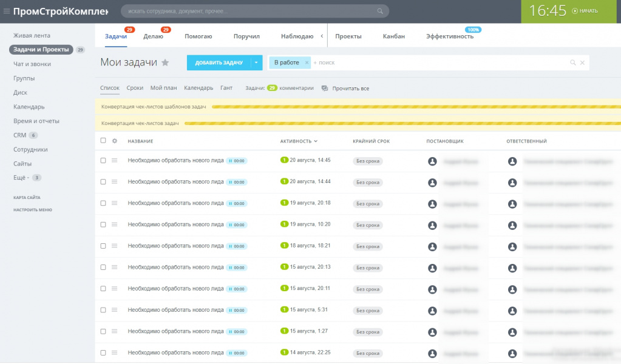Open the hamburger menu beside ПромСтройКомплекс
This screenshot has width=621, height=364.
click(6, 11)
